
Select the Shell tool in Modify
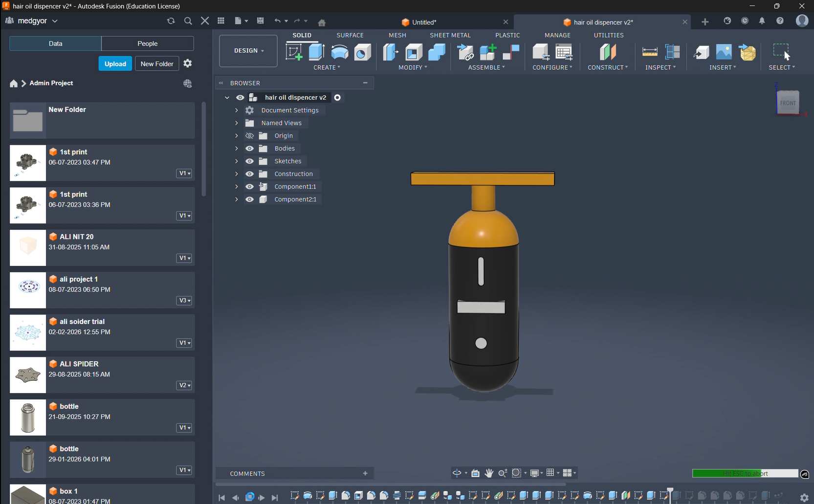coord(414,52)
